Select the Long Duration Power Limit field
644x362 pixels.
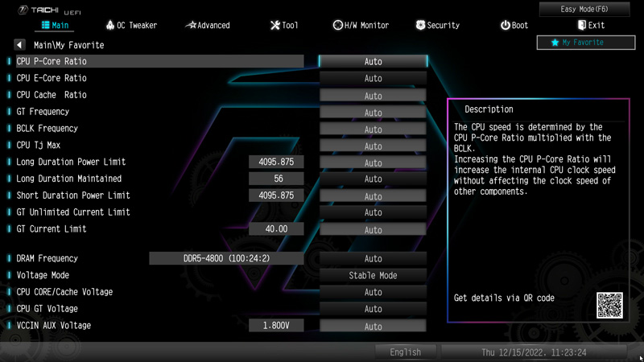(276, 162)
